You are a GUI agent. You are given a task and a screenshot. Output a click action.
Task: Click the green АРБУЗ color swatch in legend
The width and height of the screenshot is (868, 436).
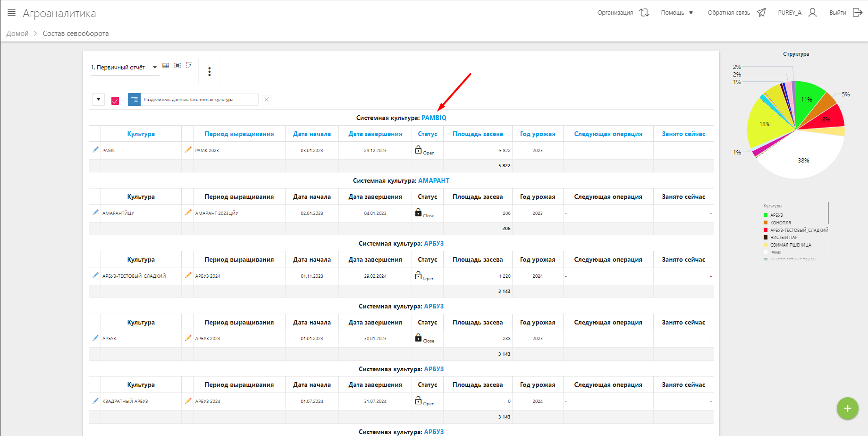[766, 215]
